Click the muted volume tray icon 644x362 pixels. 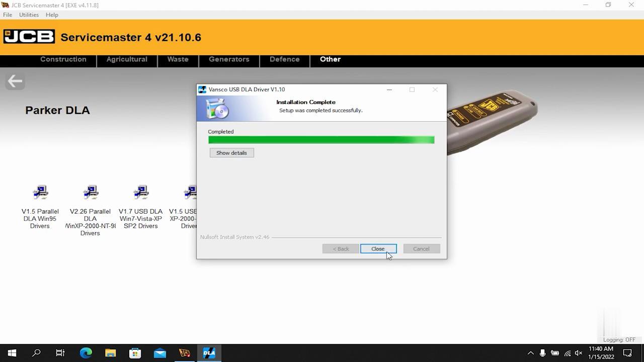point(579,353)
